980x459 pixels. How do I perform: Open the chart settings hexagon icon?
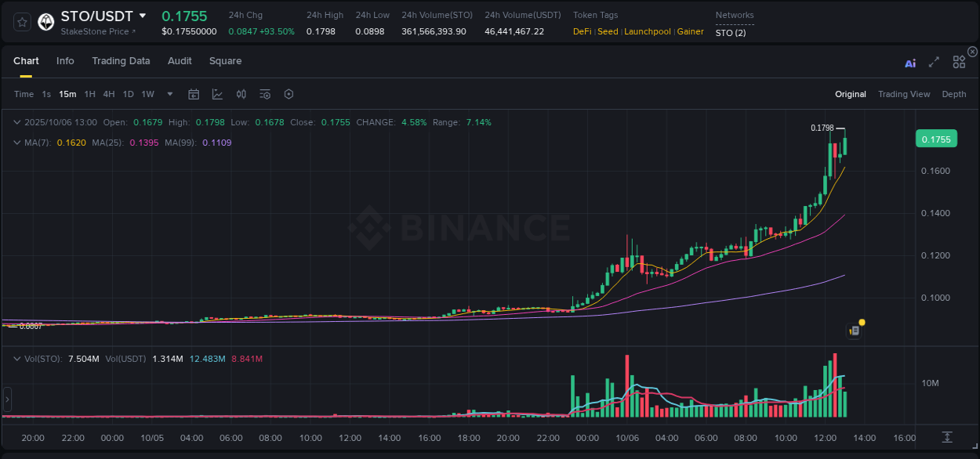click(x=289, y=93)
